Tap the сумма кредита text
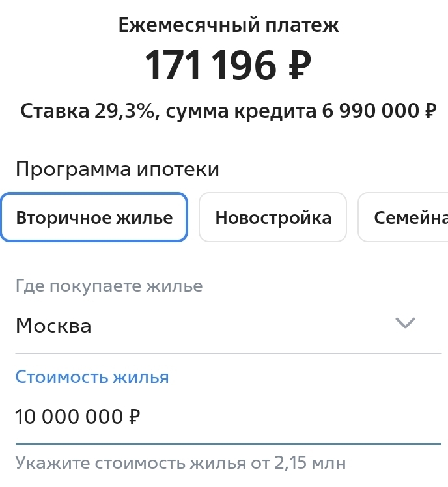The height and width of the screenshot is (487, 448). point(241,111)
